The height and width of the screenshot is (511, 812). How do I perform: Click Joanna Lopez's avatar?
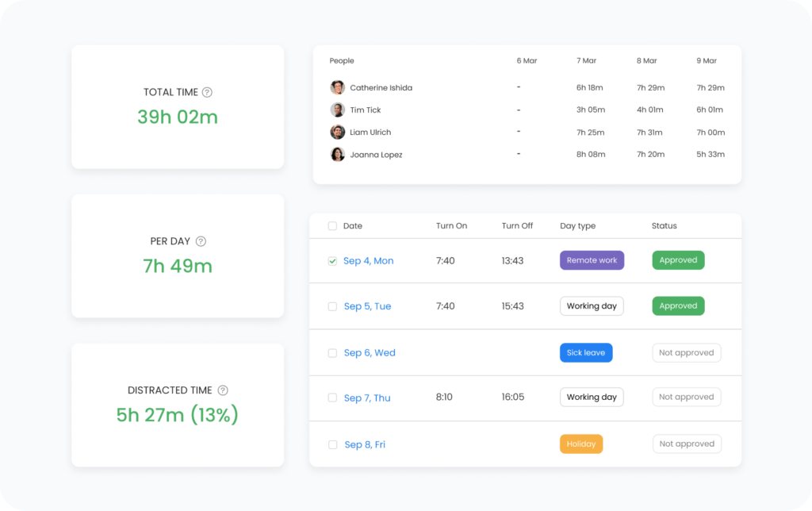click(337, 154)
